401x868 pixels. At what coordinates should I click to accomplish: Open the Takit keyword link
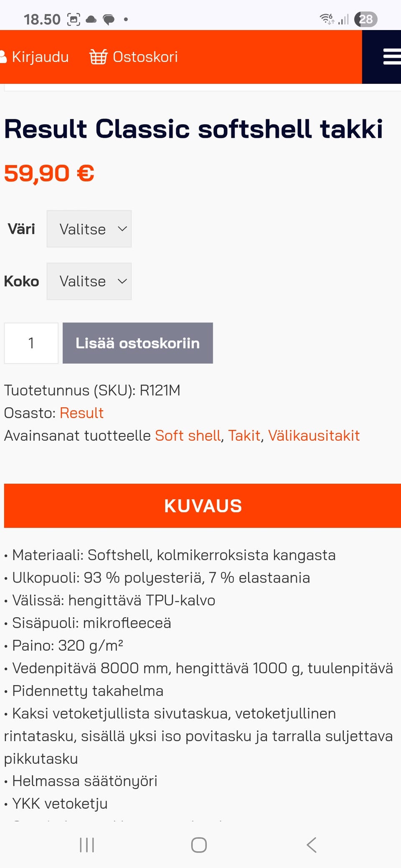point(244,435)
